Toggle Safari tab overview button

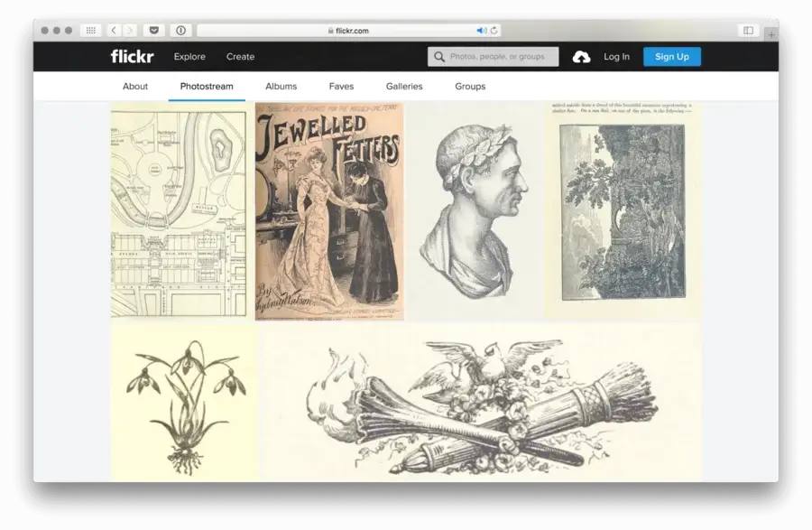[x=747, y=31]
